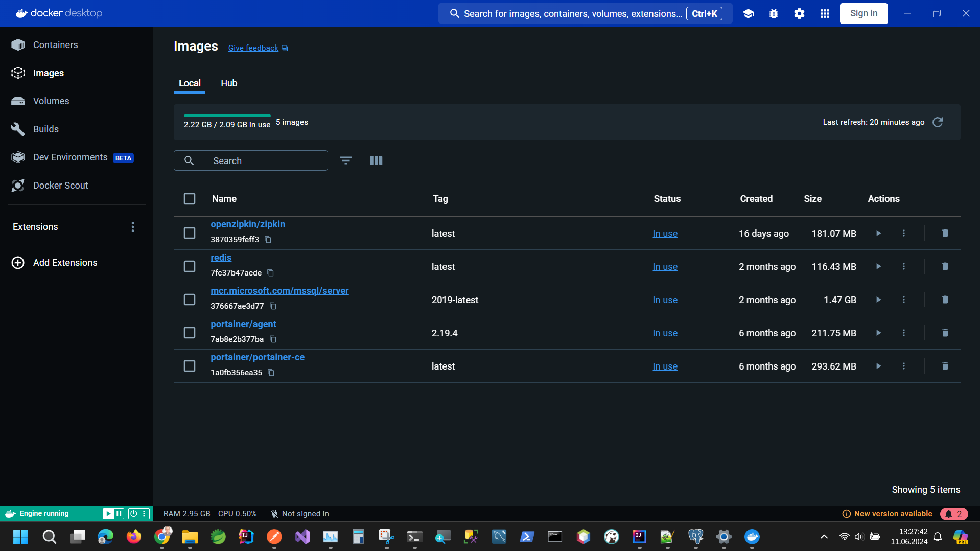Screen dimensions: 980x551
Task: Open the Windows Start button
Action: point(20,537)
